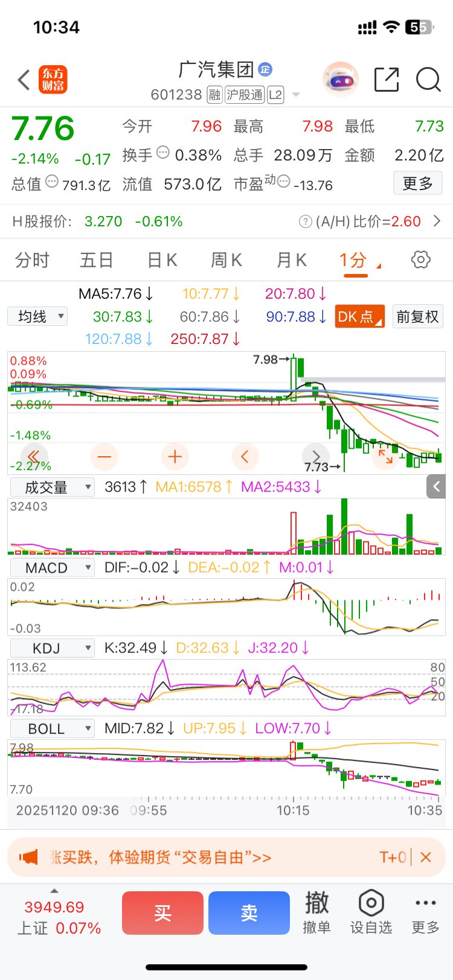Tap the 10:15 time axis label

tap(293, 810)
